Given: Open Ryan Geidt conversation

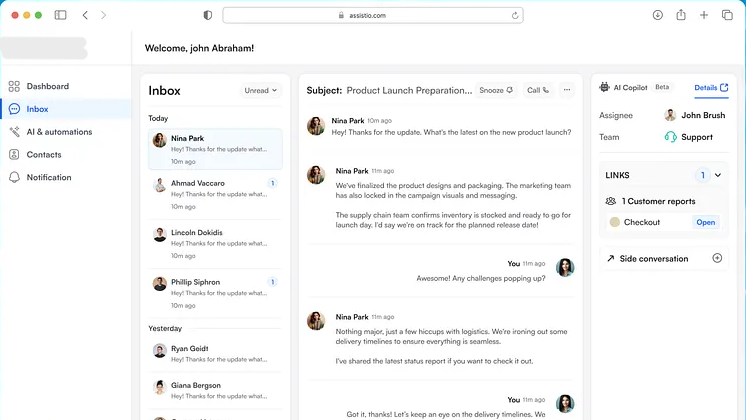Looking at the screenshot, I should point(215,353).
